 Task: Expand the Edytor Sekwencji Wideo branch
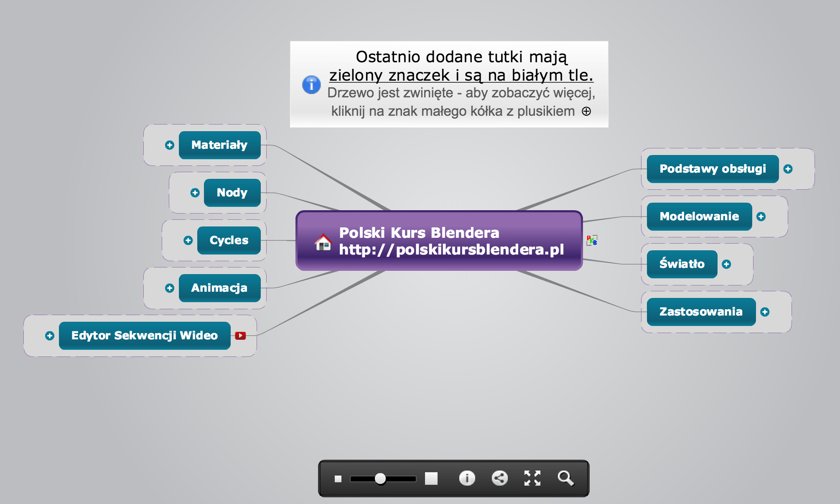pos(49,336)
